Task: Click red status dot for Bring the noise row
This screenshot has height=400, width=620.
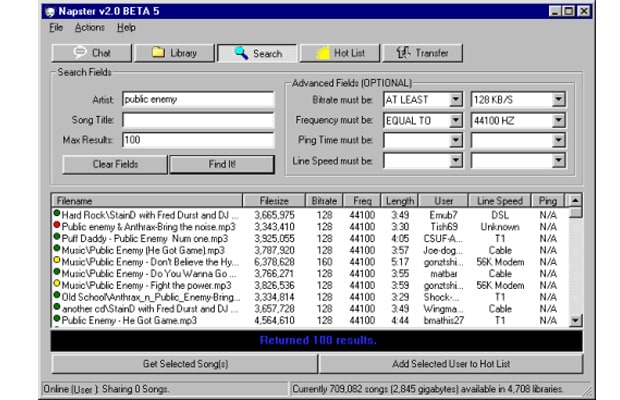Action: [57, 225]
